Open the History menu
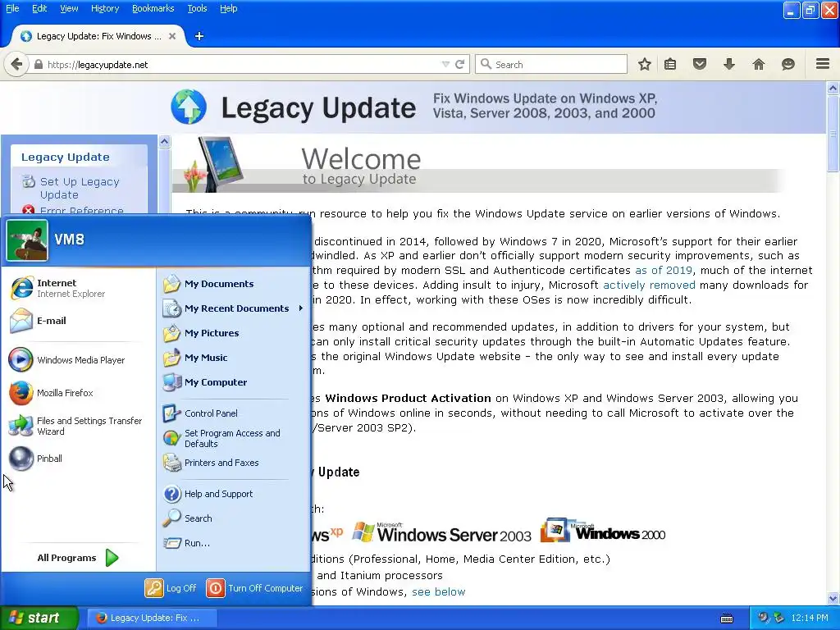 tap(105, 8)
